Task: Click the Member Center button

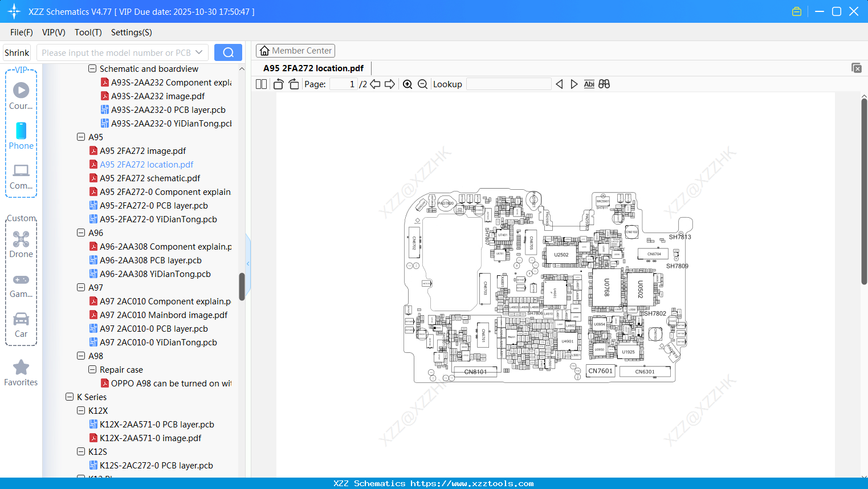Action: pos(295,50)
